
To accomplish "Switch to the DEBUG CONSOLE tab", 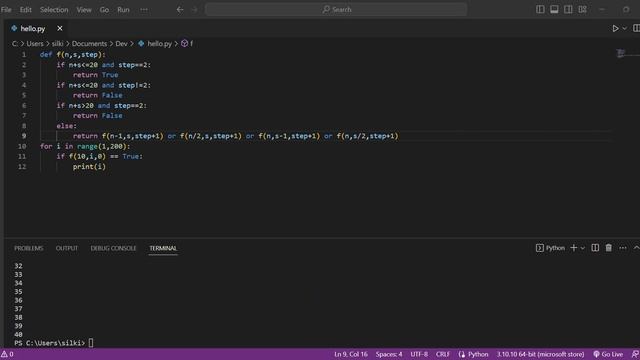I will (x=113, y=248).
